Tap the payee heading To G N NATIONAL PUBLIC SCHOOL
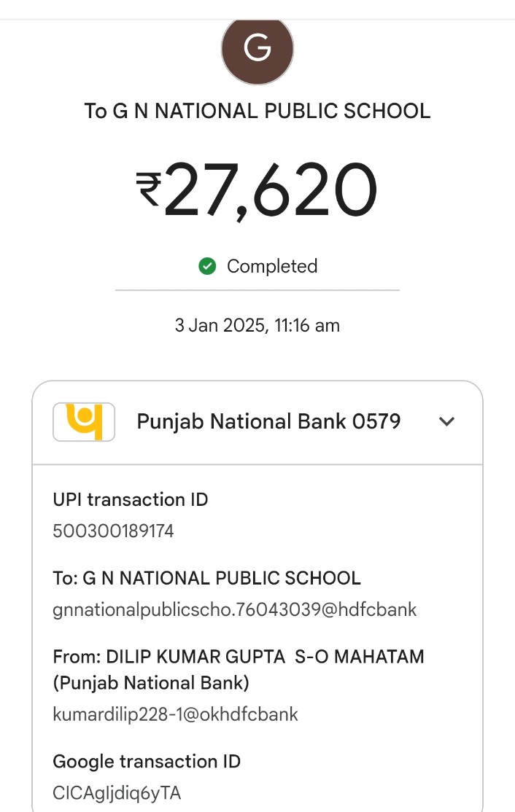This screenshot has height=812, width=515. [x=257, y=111]
